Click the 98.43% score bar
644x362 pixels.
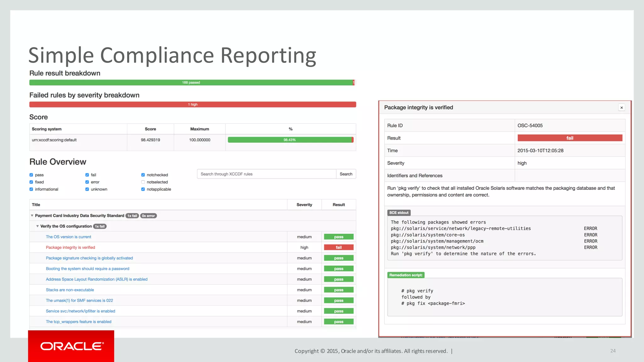coord(290,140)
